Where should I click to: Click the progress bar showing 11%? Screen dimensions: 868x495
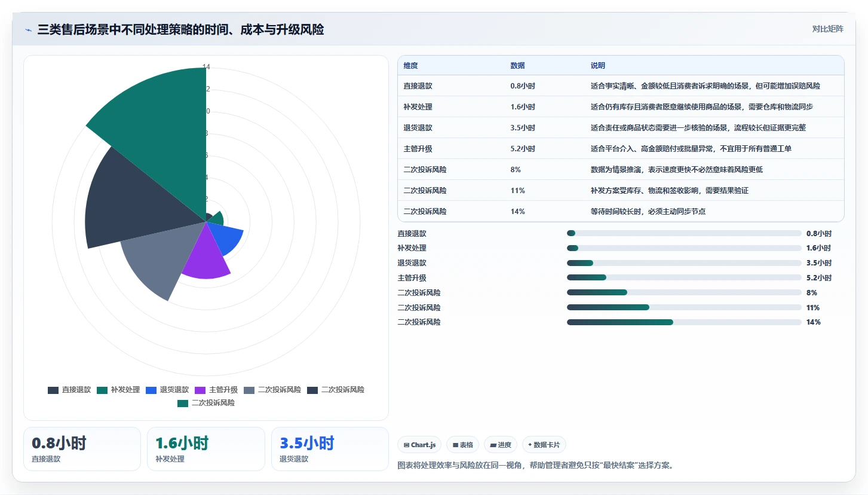pos(684,307)
